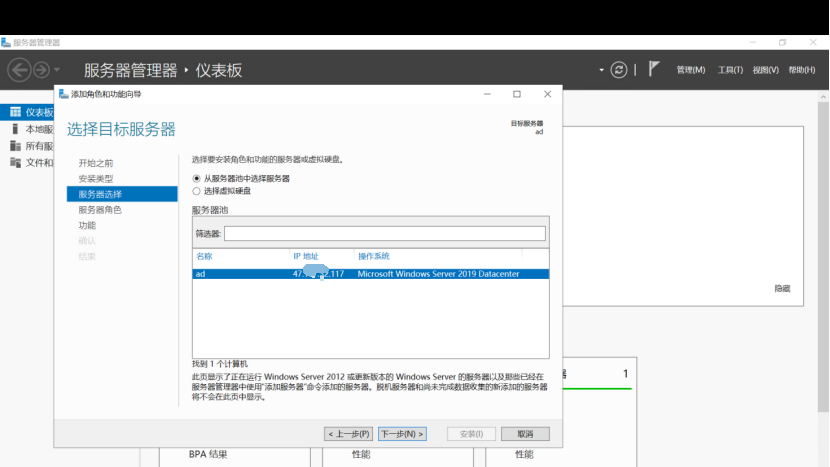Go to 服务器选择 wizard step
Screen dimensions: 830x467
[122, 194]
